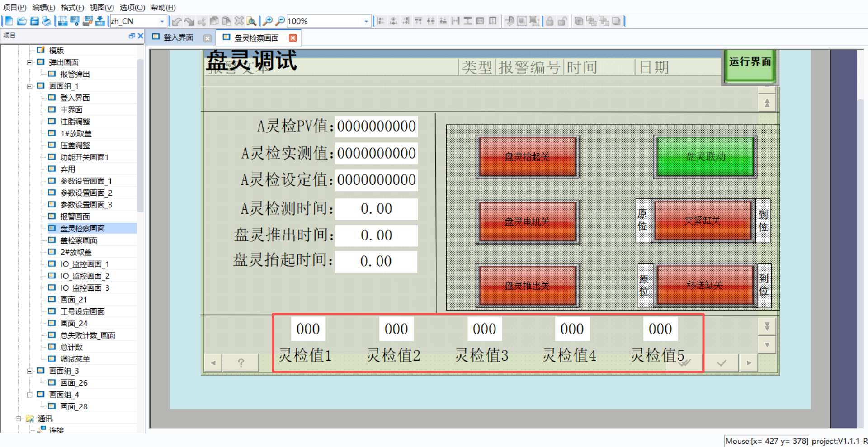This screenshot has width=868, height=447.
Task: Switch to the 登入界面 tab
Action: coord(179,38)
